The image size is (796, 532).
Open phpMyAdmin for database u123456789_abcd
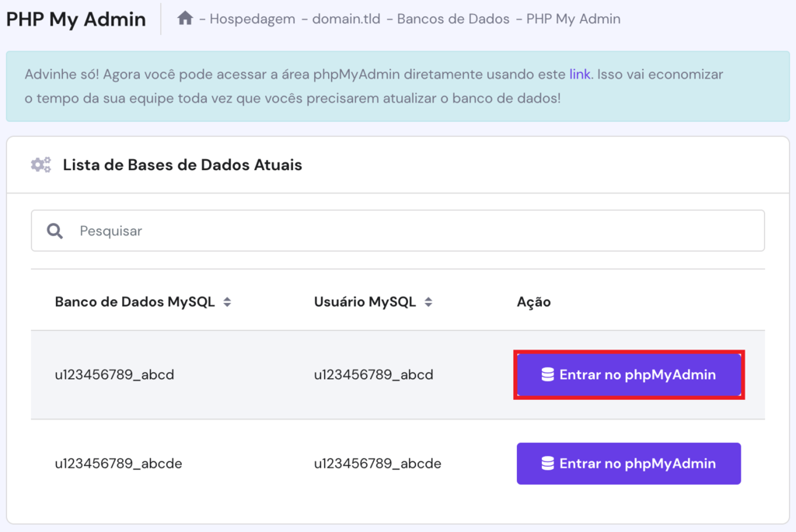point(628,374)
